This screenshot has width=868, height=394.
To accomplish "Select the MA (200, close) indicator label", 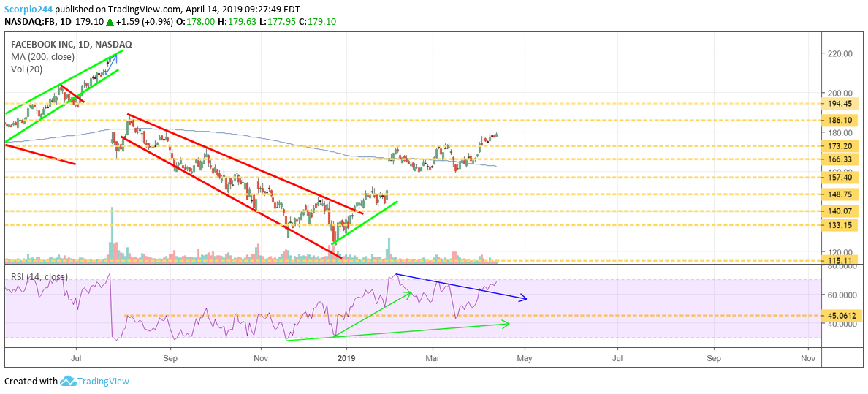I will 42,56.
